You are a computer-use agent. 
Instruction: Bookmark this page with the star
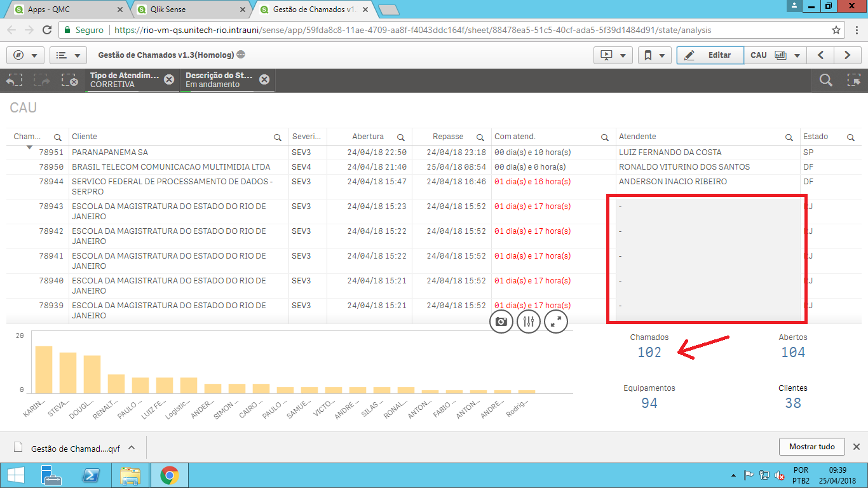836,30
